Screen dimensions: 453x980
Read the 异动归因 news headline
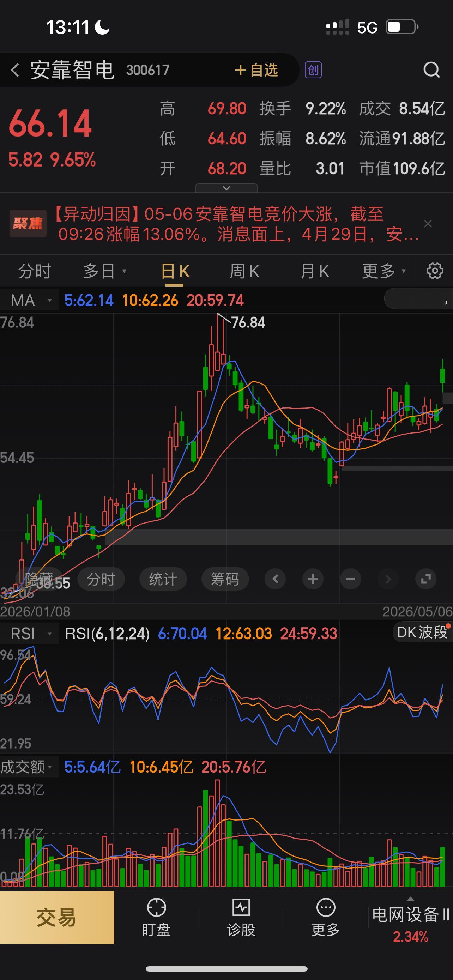tap(235, 224)
